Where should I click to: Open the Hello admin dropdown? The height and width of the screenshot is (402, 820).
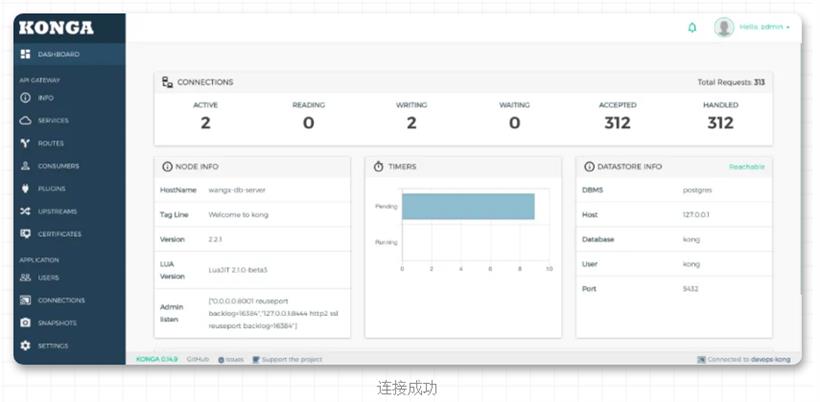pos(764,27)
